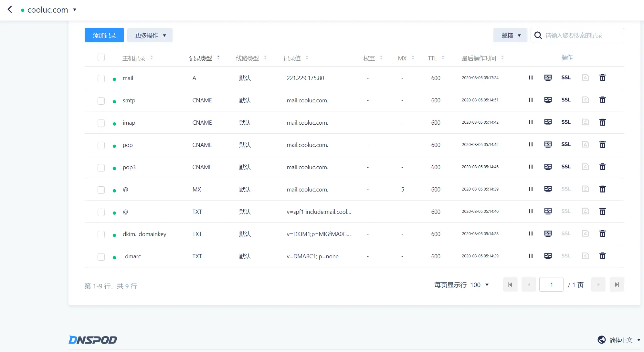Viewport: 644px width, 352px height.
Task: Open monitoring icon for pop record
Action: pos(548,144)
